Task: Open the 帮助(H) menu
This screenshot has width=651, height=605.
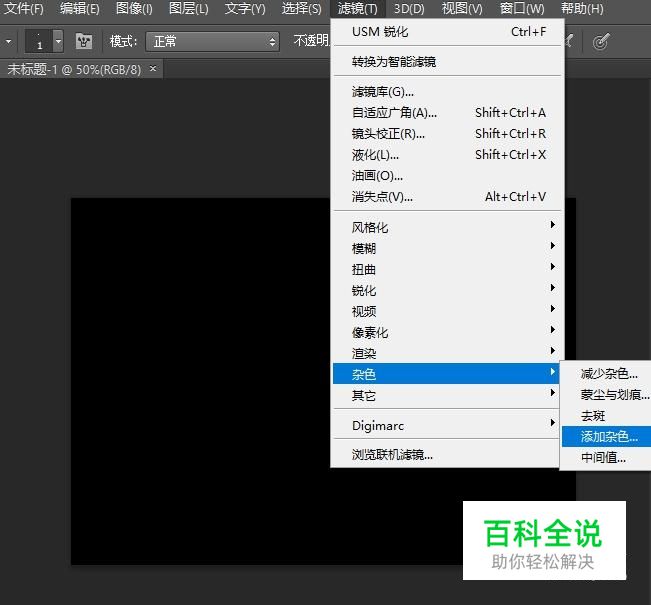Action: pos(582,8)
